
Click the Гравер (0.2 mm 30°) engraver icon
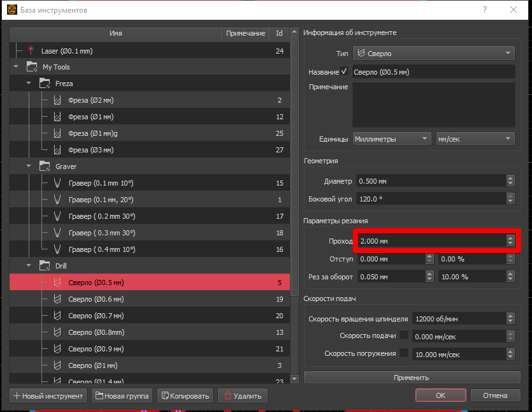57,216
